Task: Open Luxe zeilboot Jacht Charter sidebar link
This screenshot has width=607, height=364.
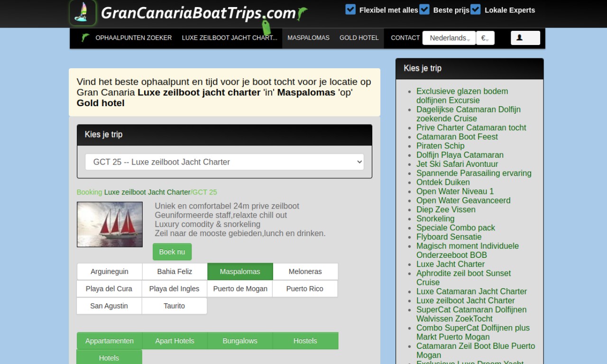Action: point(465,300)
